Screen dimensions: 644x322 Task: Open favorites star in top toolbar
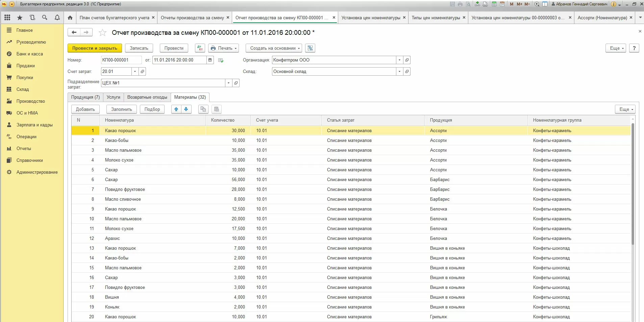pos(20,18)
